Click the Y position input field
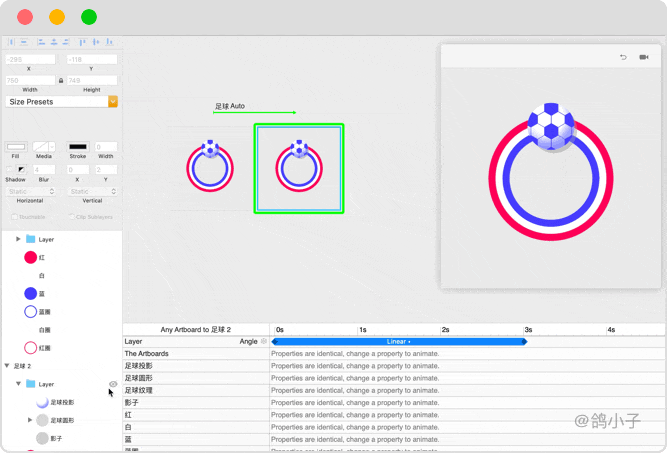 (x=92, y=59)
